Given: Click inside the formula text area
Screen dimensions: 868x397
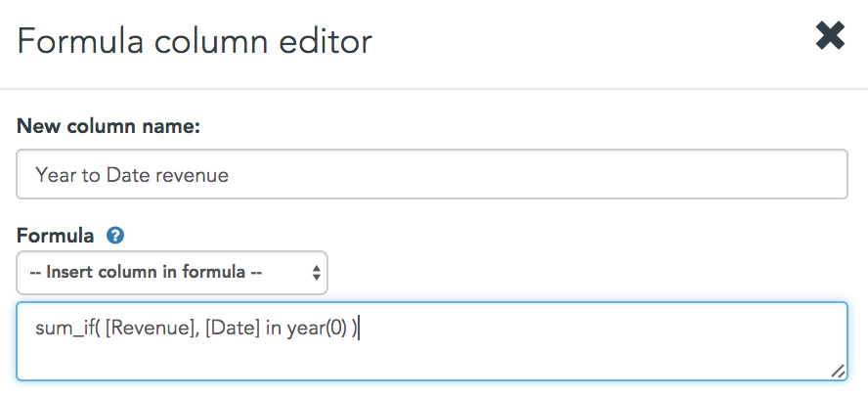Looking at the screenshot, I should point(432,341).
